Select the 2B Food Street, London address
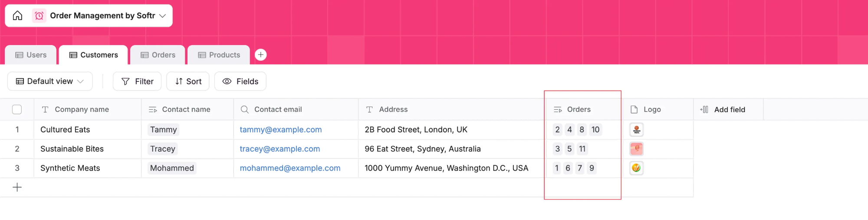Viewport: 868px width, 220px height. [x=451, y=129]
